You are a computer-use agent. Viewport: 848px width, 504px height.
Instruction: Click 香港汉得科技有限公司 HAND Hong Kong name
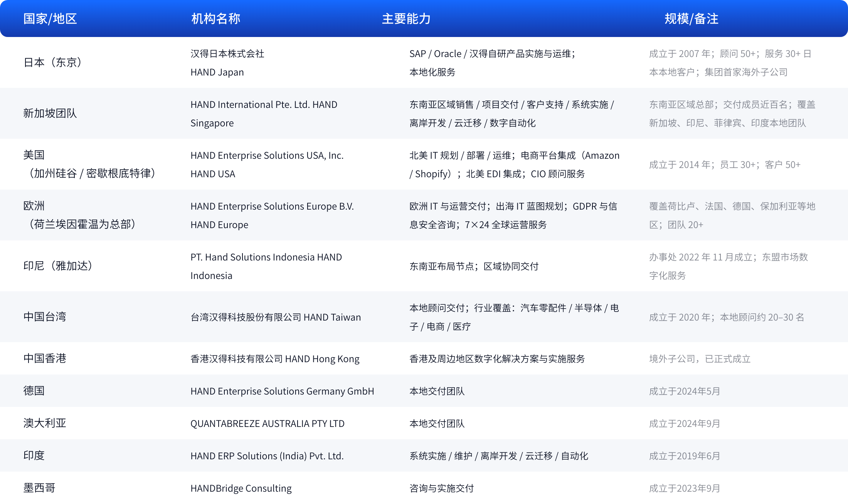tap(275, 359)
